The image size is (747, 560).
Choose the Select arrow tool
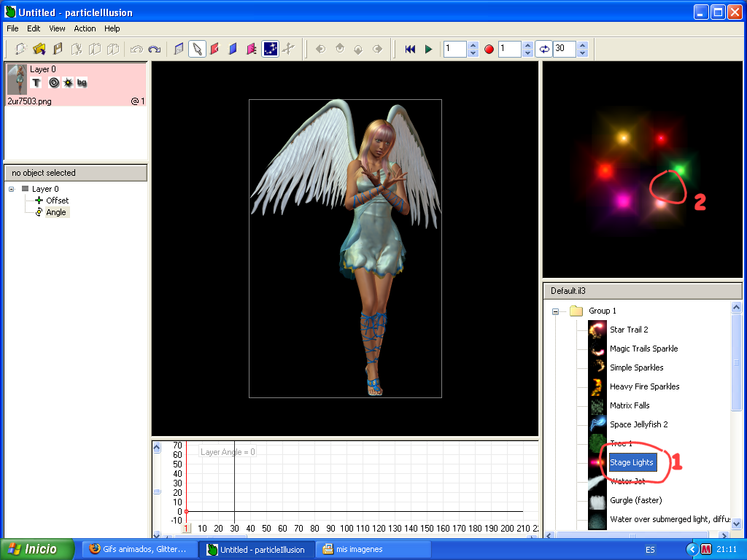197,49
